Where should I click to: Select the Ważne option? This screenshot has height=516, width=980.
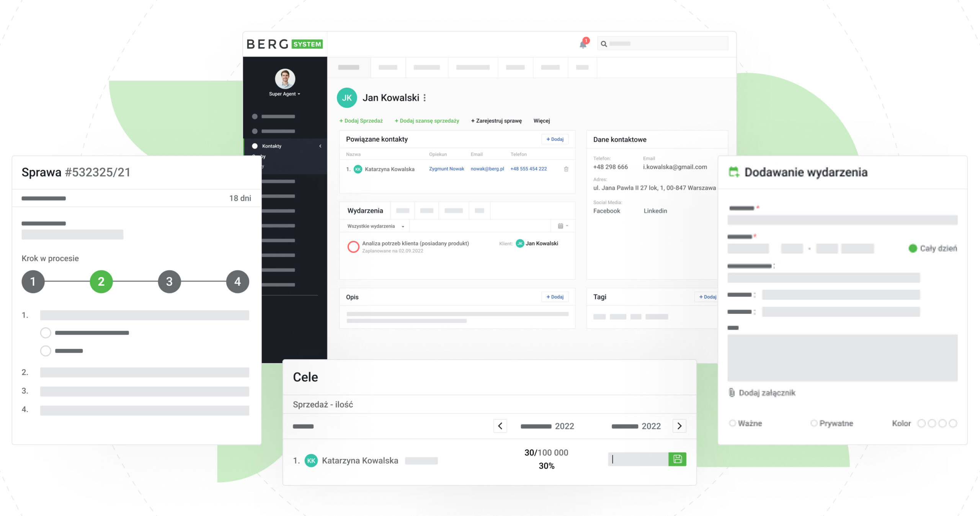pos(732,423)
